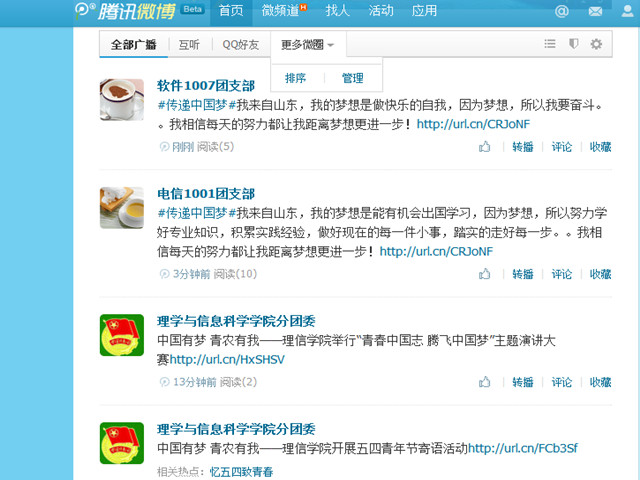Open the 软件1007团支部 profile name link
This screenshot has height=480, width=640.
[x=206, y=86]
